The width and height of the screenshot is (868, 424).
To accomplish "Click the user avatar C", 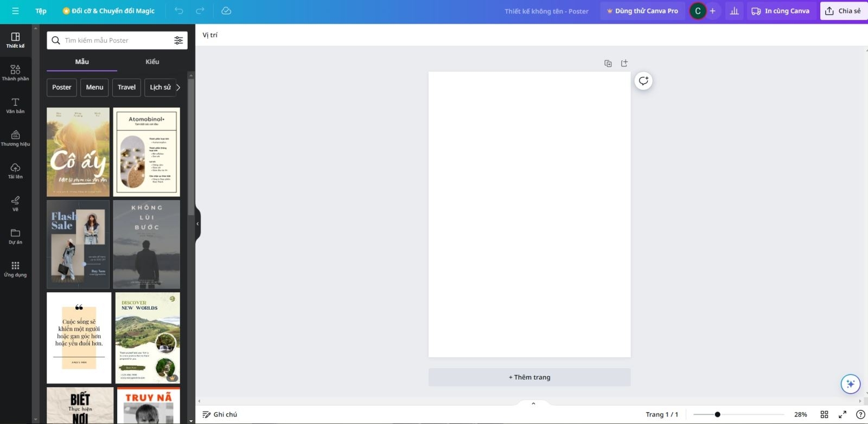I will [698, 11].
